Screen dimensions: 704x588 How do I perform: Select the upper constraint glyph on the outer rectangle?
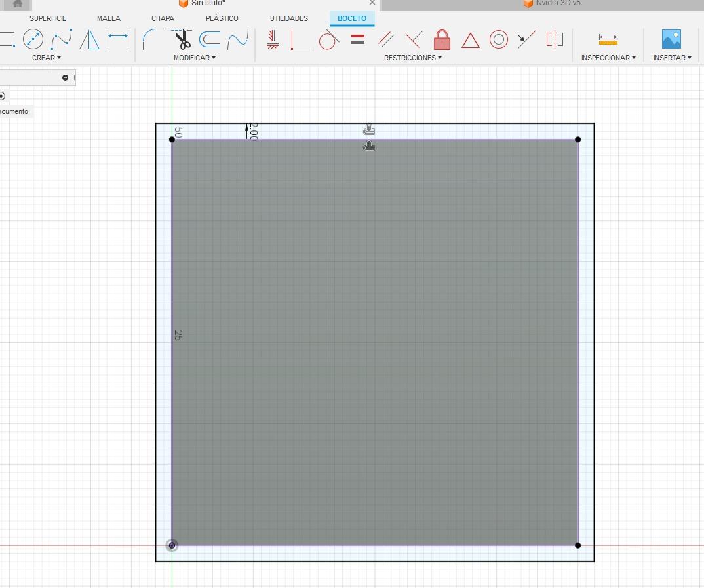tap(369, 130)
